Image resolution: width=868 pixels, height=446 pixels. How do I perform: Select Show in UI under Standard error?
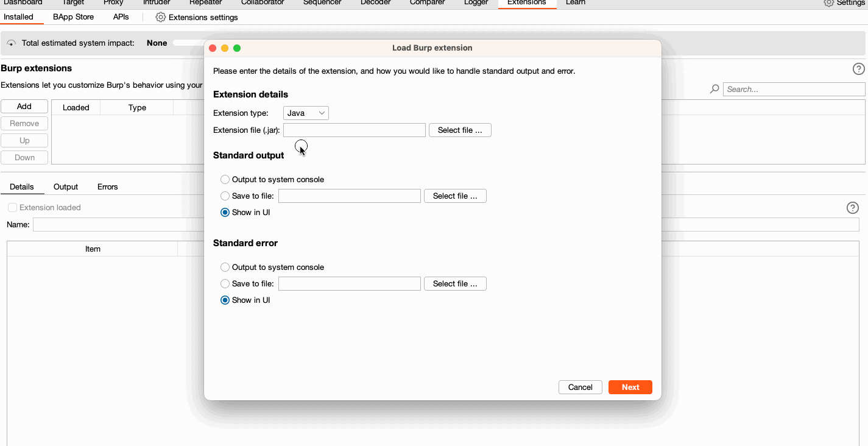point(225,300)
